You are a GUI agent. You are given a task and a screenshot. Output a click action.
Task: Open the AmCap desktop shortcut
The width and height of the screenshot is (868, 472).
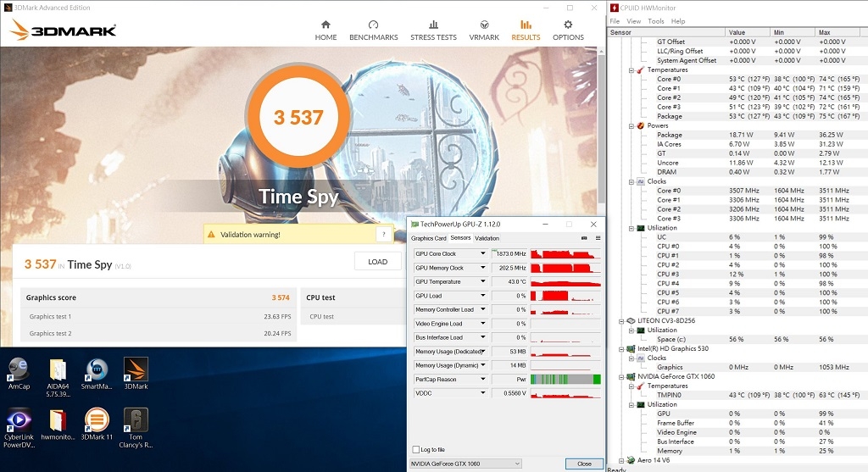point(19,374)
